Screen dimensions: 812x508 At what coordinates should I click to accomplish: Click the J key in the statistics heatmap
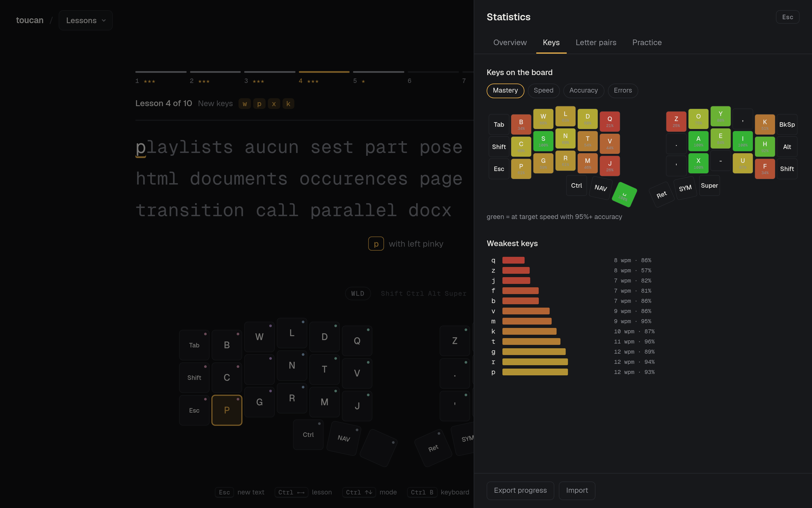(x=610, y=166)
